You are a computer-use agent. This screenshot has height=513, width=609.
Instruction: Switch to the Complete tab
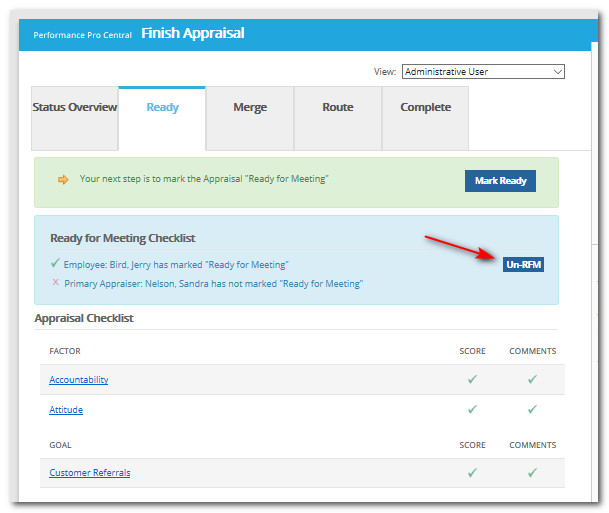coord(425,108)
